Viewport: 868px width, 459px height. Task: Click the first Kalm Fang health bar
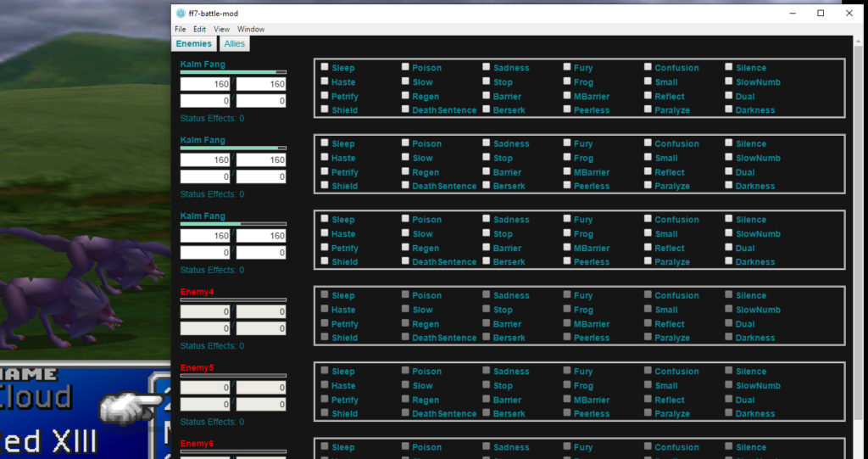tap(233, 72)
